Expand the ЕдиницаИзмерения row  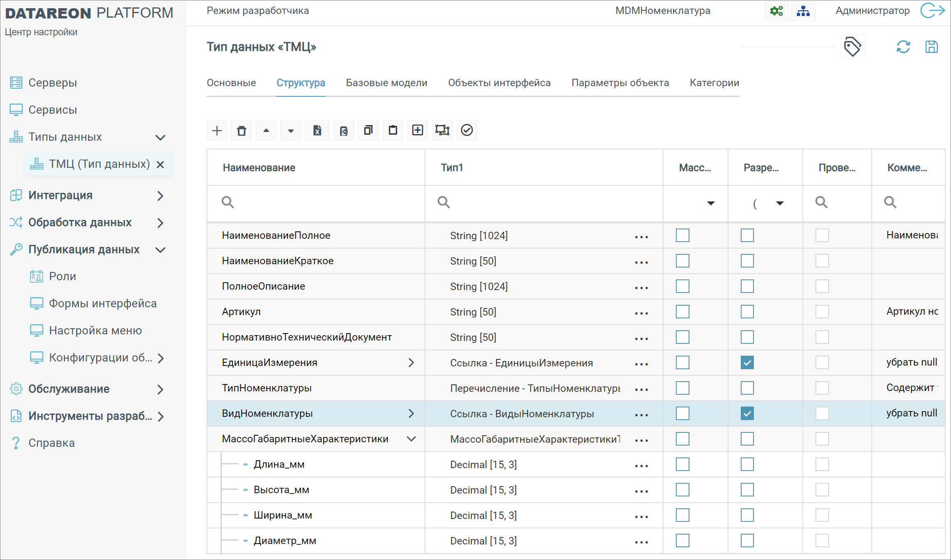411,363
